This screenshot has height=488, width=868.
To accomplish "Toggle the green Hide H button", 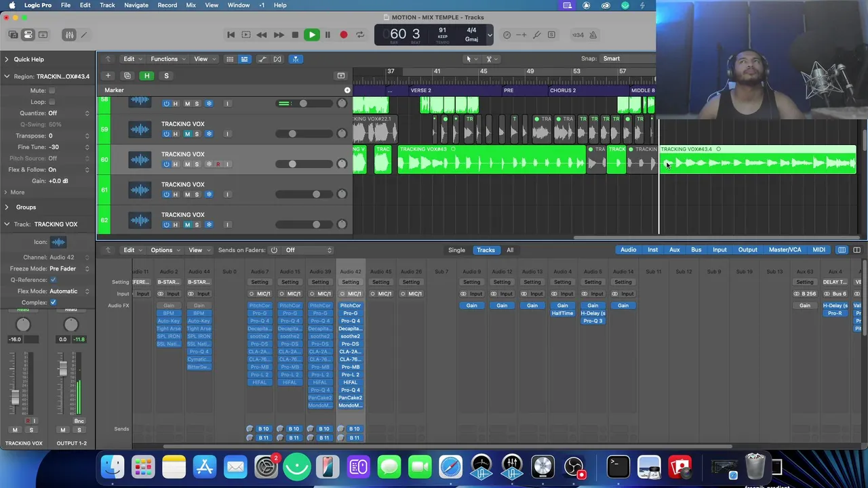I will click(146, 75).
